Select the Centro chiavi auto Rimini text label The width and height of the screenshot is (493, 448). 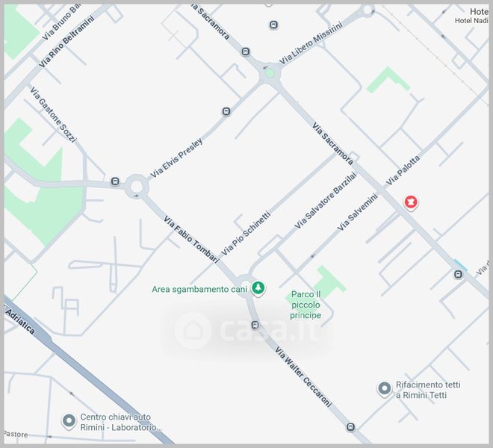click(x=121, y=422)
